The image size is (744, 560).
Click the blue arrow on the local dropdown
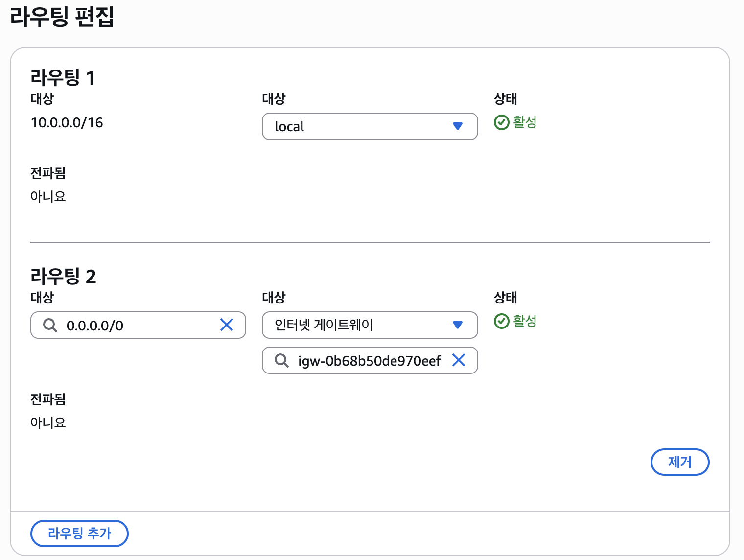click(458, 126)
